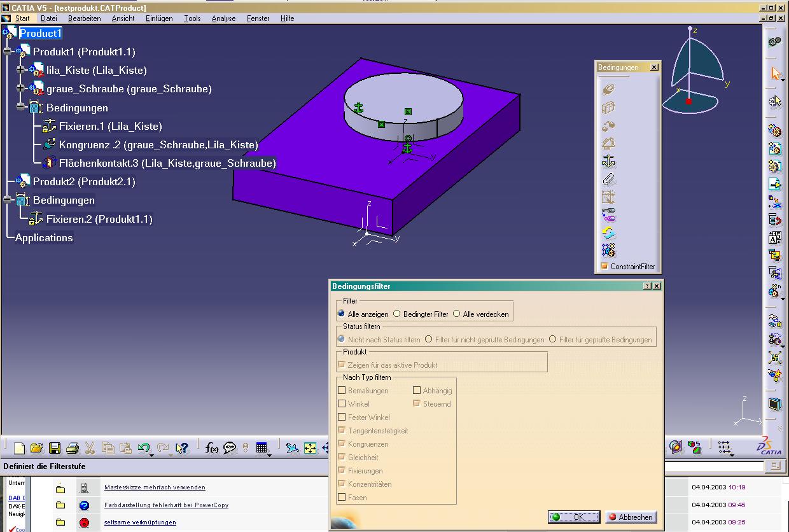Image resolution: width=789 pixels, height=532 pixels.
Task: Toggle the 'Kongruenzen' checkbox
Action: coord(342,444)
